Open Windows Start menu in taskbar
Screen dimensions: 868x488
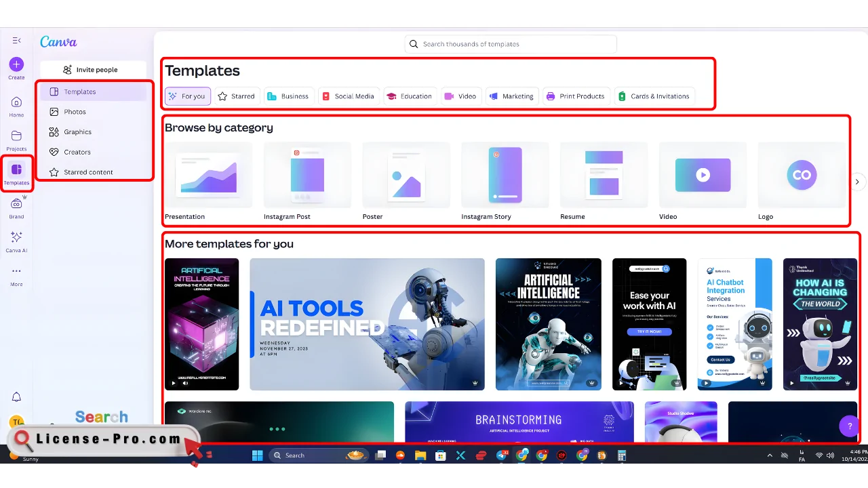(258, 455)
